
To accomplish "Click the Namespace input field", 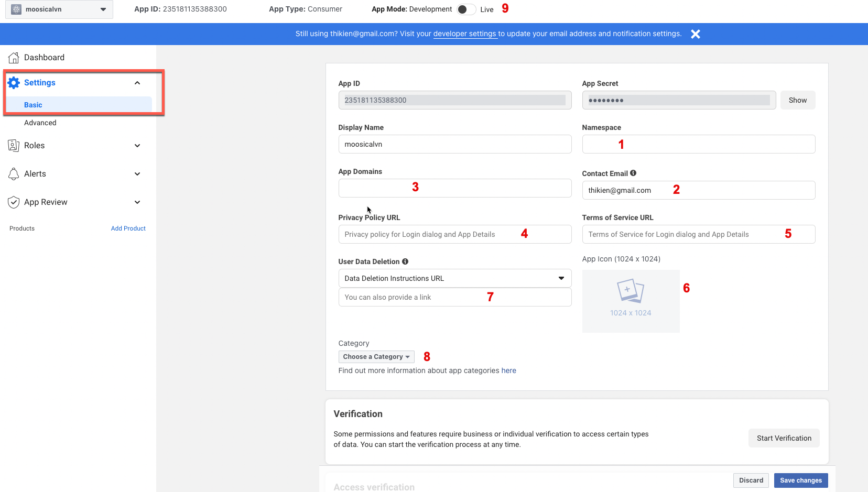I will 699,144.
